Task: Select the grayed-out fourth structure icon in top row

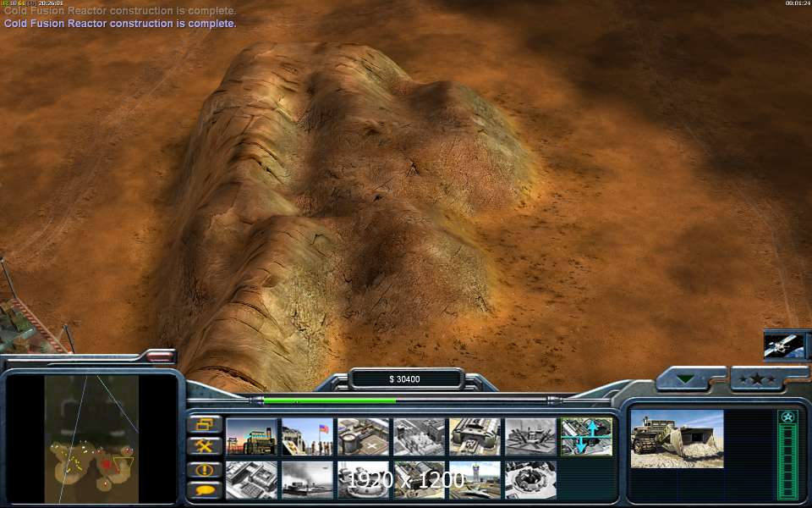Action: pos(420,438)
